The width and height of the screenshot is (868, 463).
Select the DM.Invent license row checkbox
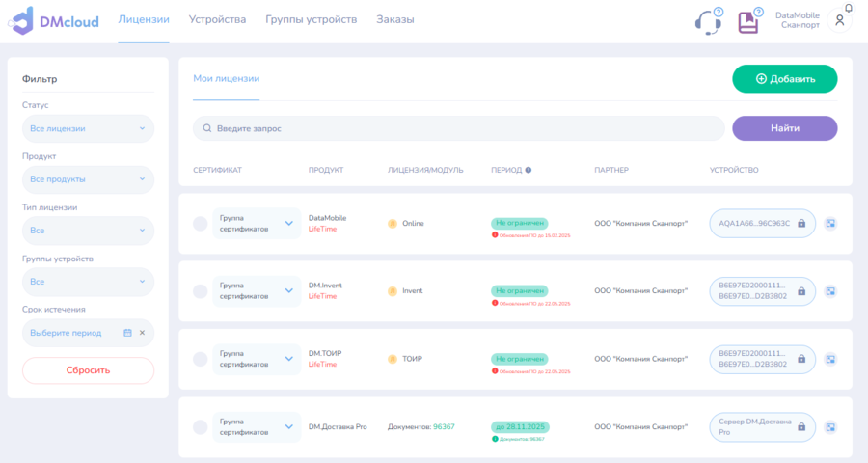[200, 291]
